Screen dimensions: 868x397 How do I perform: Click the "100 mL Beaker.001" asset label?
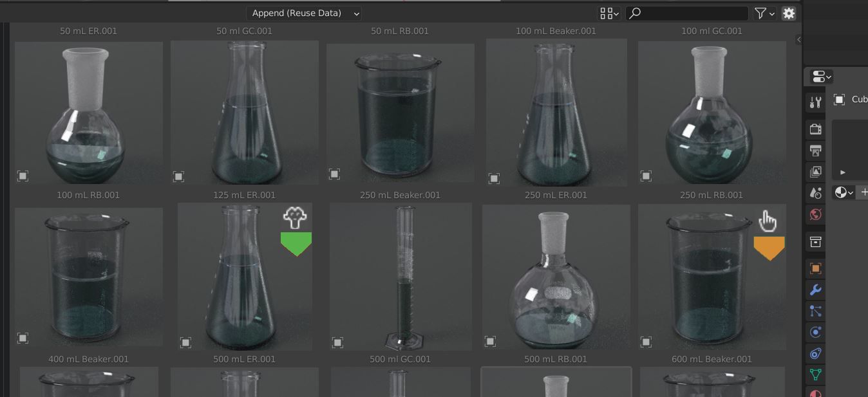556,31
